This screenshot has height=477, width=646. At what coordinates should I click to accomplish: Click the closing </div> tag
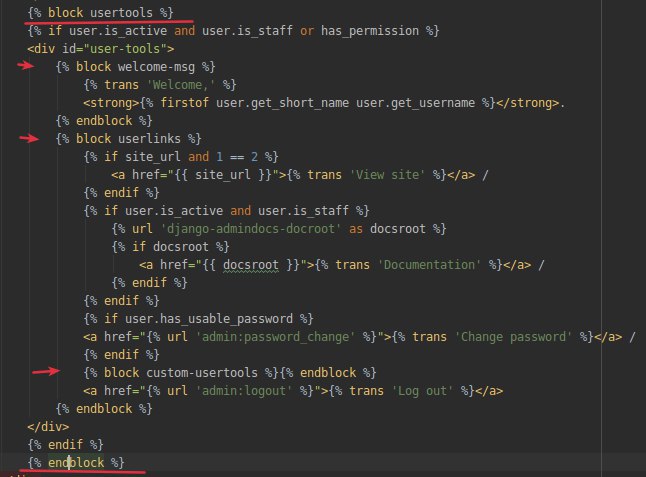coord(48,427)
